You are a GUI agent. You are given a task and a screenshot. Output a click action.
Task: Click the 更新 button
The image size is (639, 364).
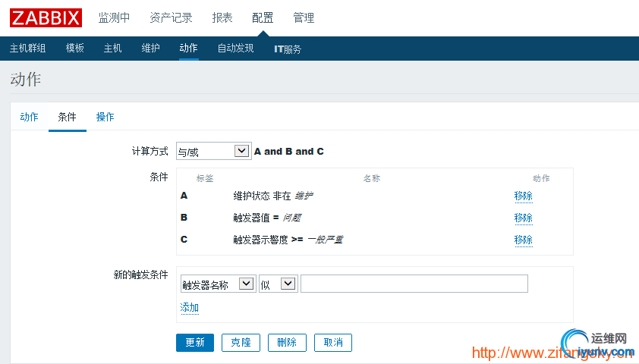[x=195, y=343]
